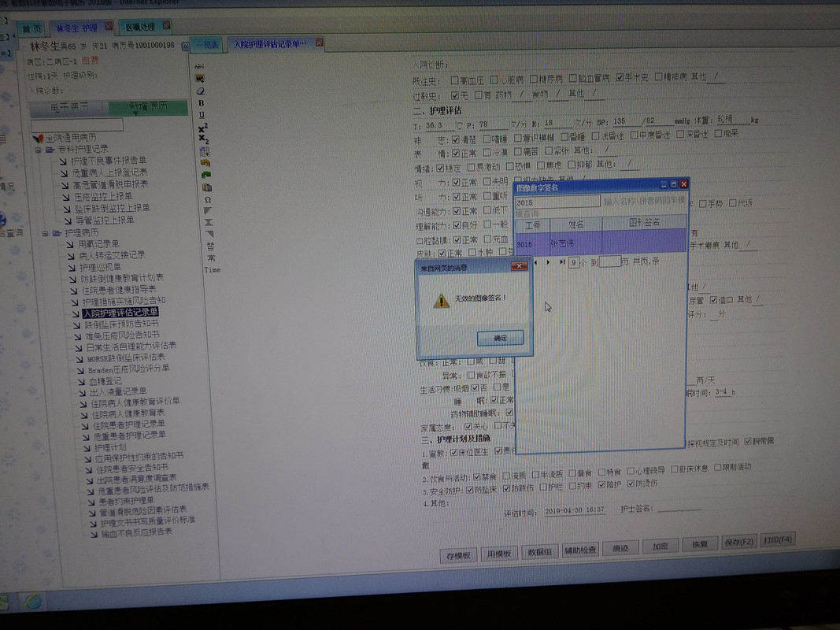Screen dimensions: 840x630
Task: Check the 限制活动 checkbox
Action: [718, 467]
